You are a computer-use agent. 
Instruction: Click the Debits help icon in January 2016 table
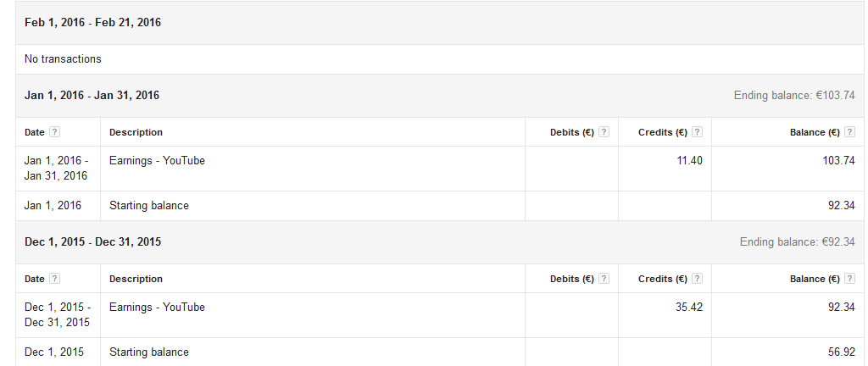pos(604,132)
